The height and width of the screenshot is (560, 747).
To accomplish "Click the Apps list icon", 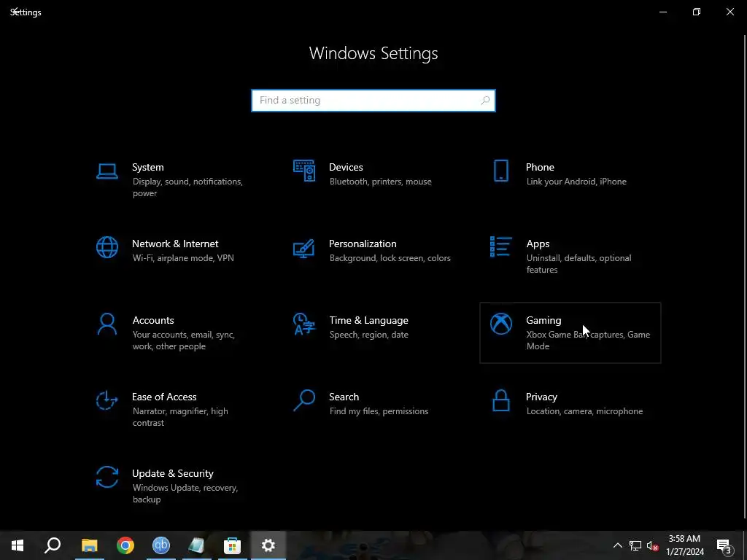I will point(500,246).
